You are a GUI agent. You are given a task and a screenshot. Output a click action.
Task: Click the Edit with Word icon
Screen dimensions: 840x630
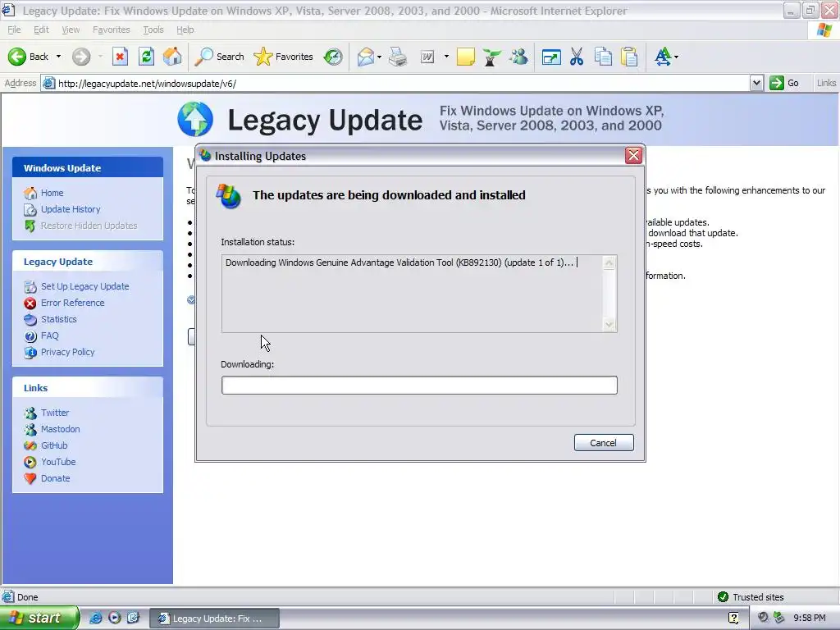click(427, 57)
